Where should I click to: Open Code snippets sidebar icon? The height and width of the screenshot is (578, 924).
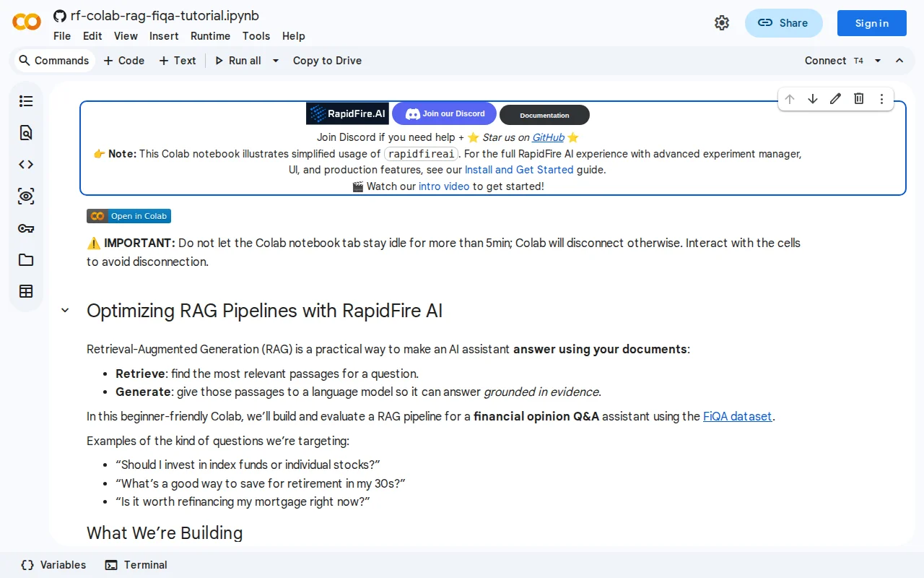26,165
